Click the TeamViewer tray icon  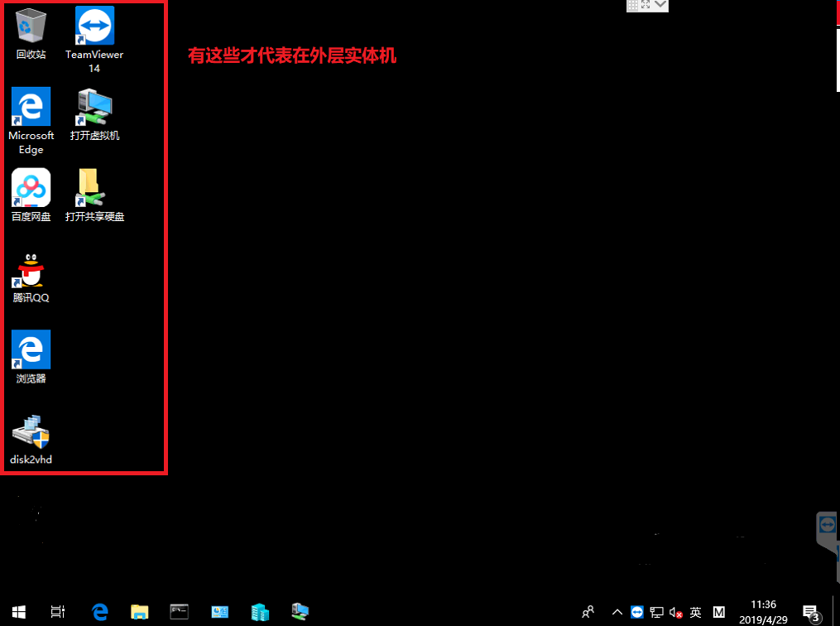point(637,612)
